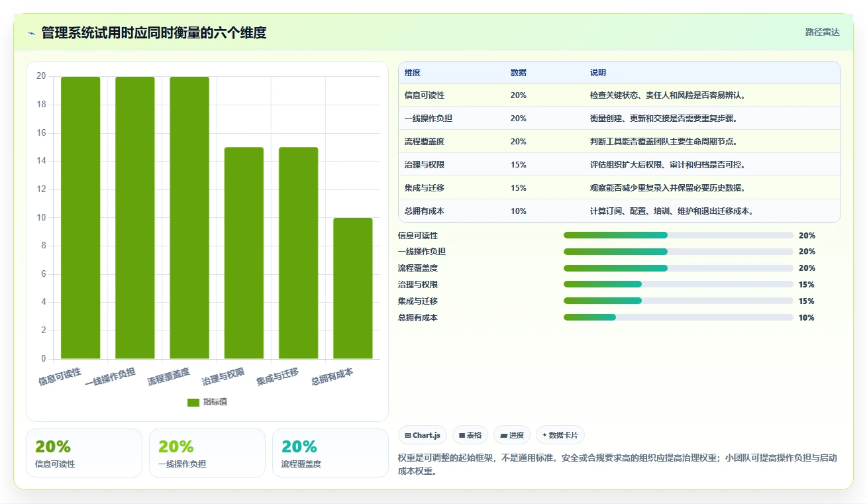The height and width of the screenshot is (504, 867).
Task: Click the 信息可读性 progress bar
Action: [678, 235]
